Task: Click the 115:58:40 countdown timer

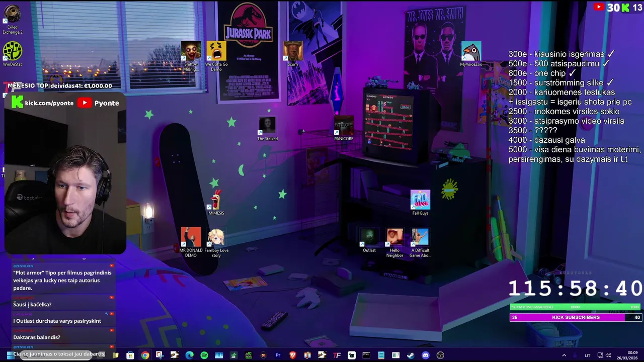Action: pos(576,288)
